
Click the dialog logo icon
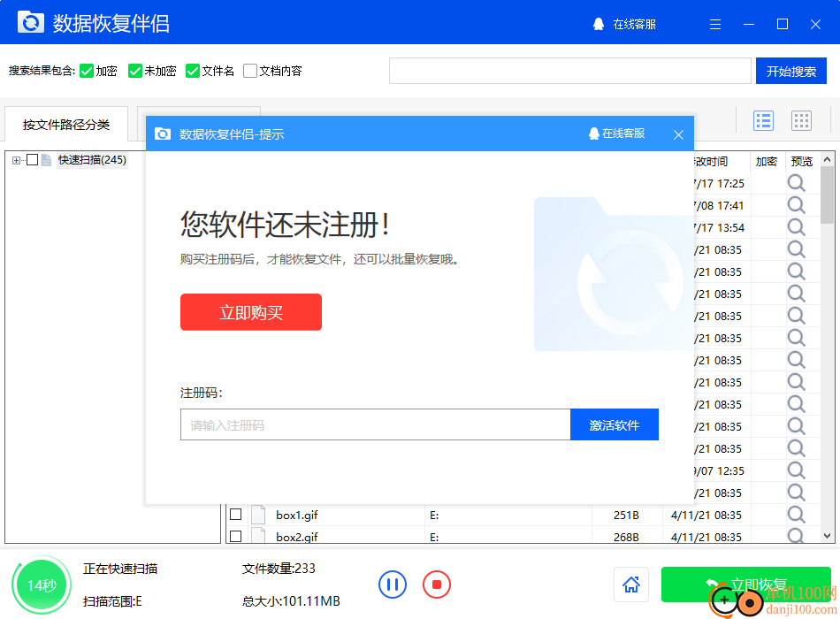point(163,134)
